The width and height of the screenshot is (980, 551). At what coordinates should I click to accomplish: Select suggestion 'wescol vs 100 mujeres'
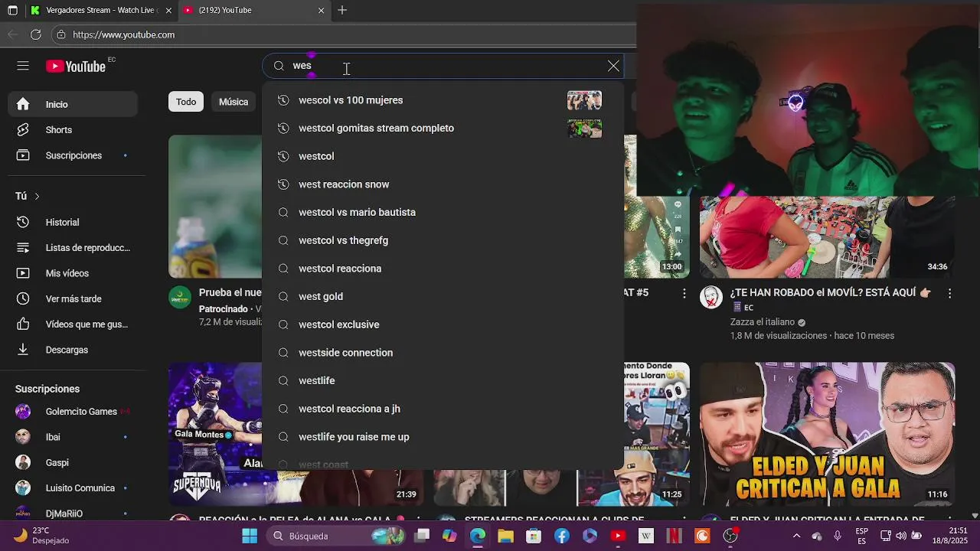coord(443,100)
